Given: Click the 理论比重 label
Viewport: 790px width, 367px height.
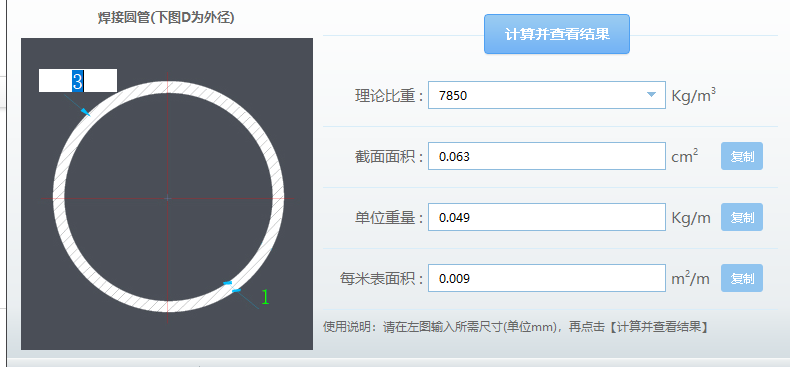Looking at the screenshot, I should (389, 96).
